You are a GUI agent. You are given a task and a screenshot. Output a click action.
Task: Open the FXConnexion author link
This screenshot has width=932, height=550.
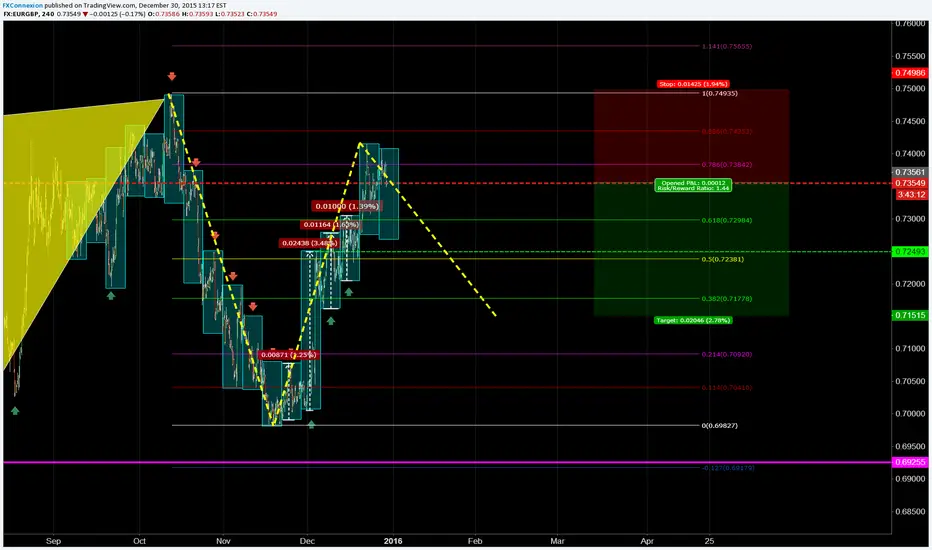click(23, 5)
